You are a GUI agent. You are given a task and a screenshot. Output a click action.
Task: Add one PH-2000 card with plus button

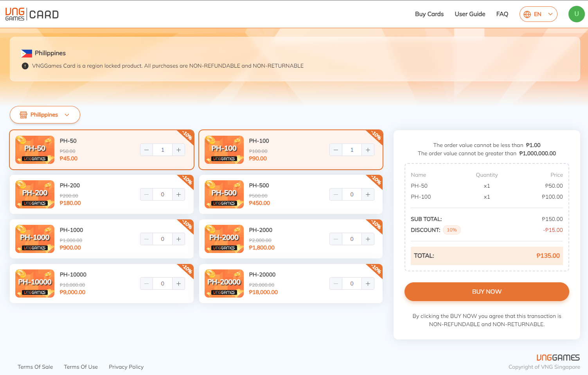tap(368, 239)
